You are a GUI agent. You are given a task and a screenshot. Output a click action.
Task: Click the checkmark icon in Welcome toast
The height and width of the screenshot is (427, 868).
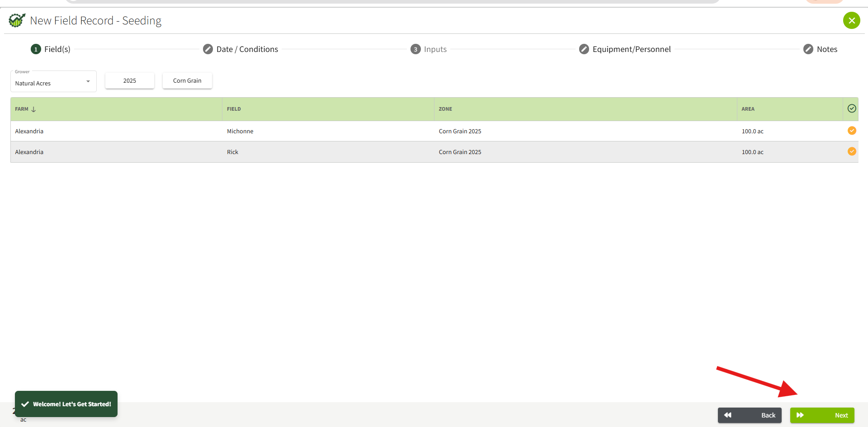pyautogui.click(x=25, y=404)
